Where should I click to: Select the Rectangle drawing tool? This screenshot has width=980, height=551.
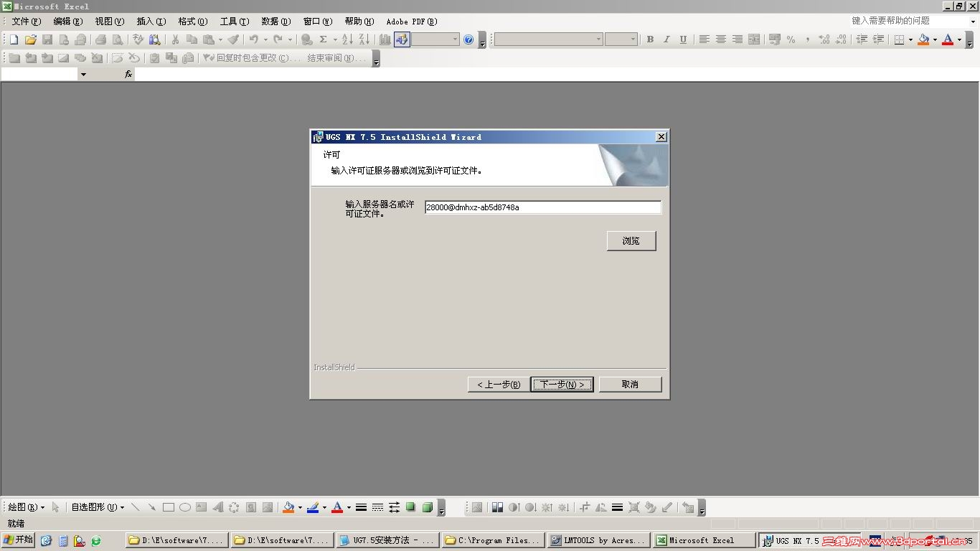click(x=168, y=507)
